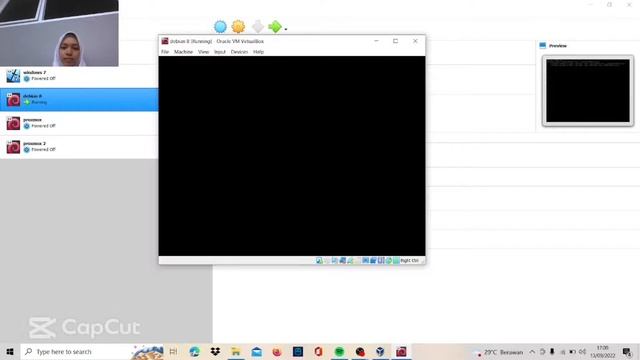The image size is (640, 360).
Task: Open the File menu of the VM window
Action: coord(165,52)
